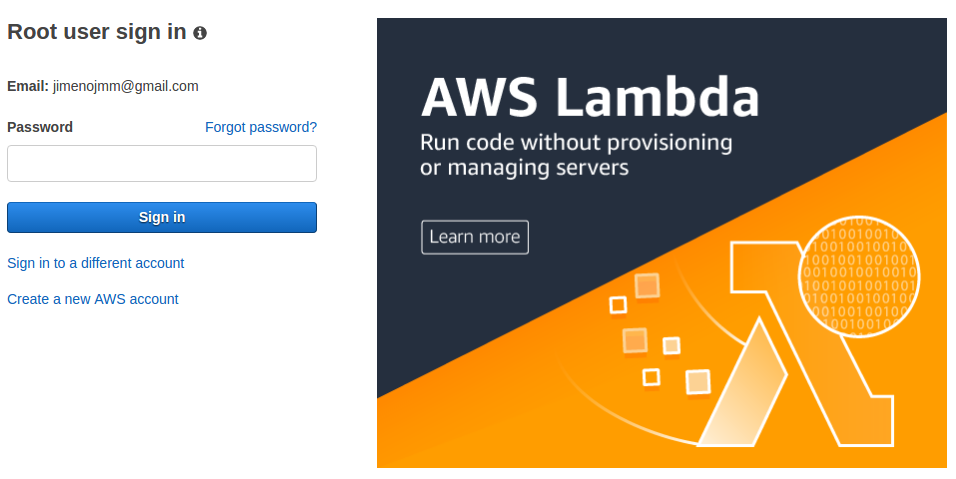The width and height of the screenshot is (956, 479).
Task: Click the Root user sign in heading
Action: 96,32
